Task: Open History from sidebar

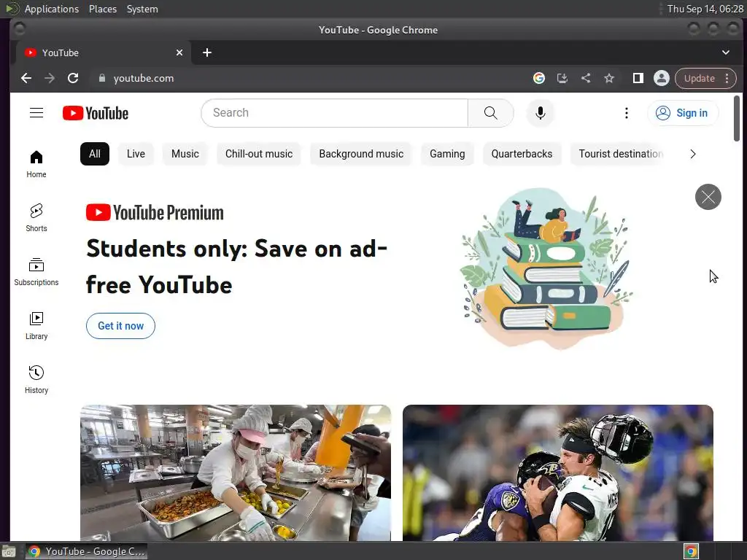Action: (36, 379)
